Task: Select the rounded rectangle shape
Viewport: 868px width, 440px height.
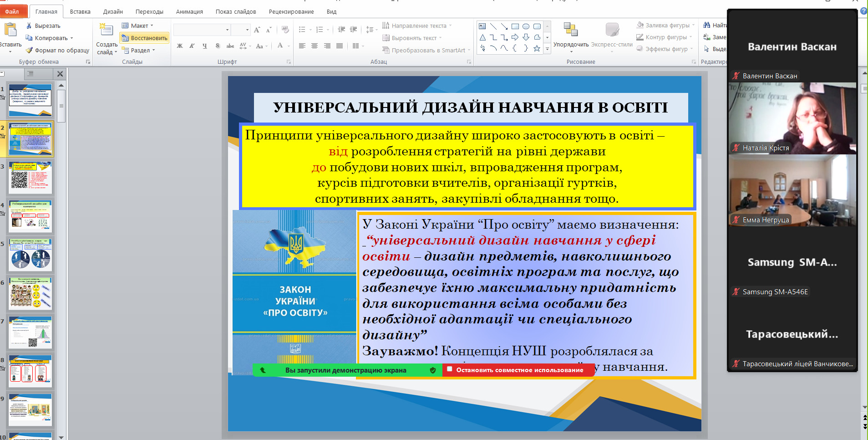Action: 537,26
